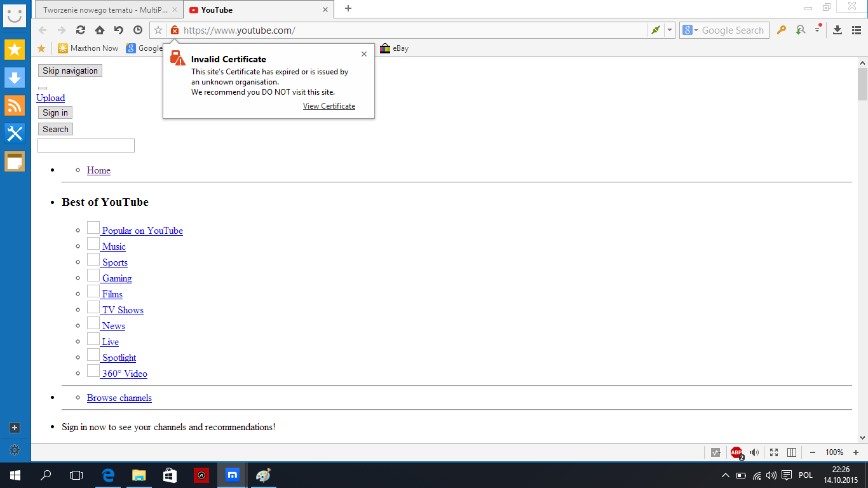The width and height of the screenshot is (868, 488).
Task: Click the Adblock Plus icon in the status bar
Action: (736, 452)
